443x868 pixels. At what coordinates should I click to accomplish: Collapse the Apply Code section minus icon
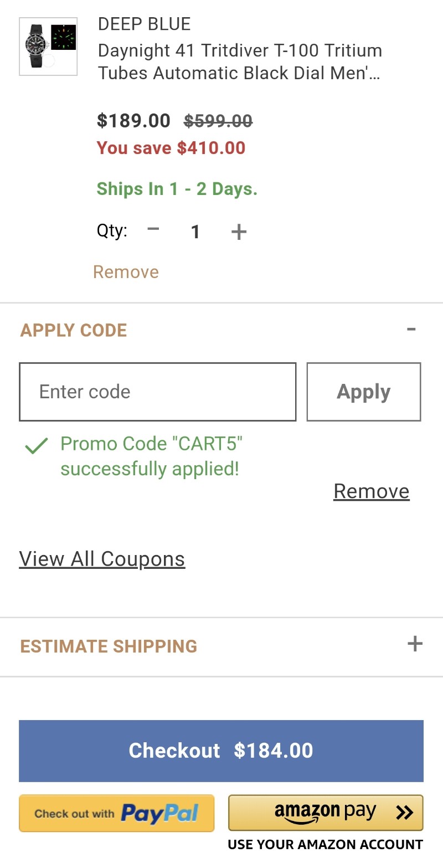click(411, 329)
